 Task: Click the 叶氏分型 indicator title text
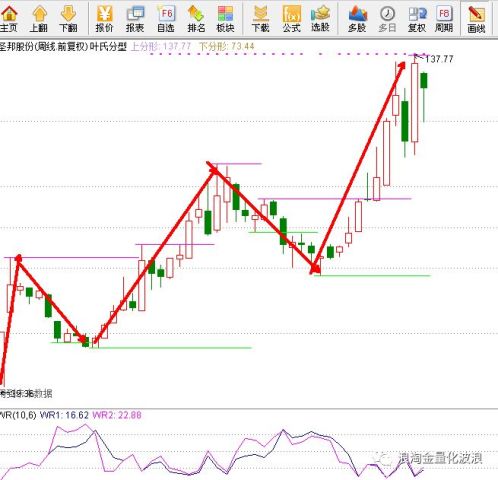(108, 47)
